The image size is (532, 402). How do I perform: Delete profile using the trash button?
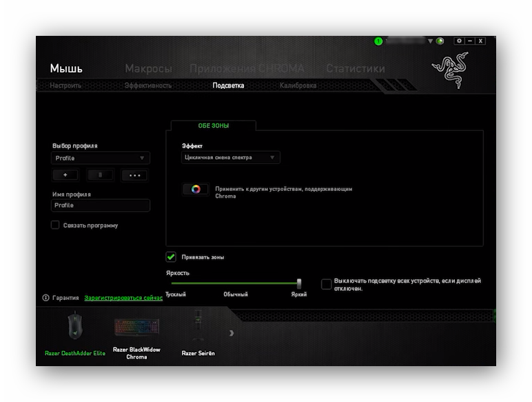(100, 175)
